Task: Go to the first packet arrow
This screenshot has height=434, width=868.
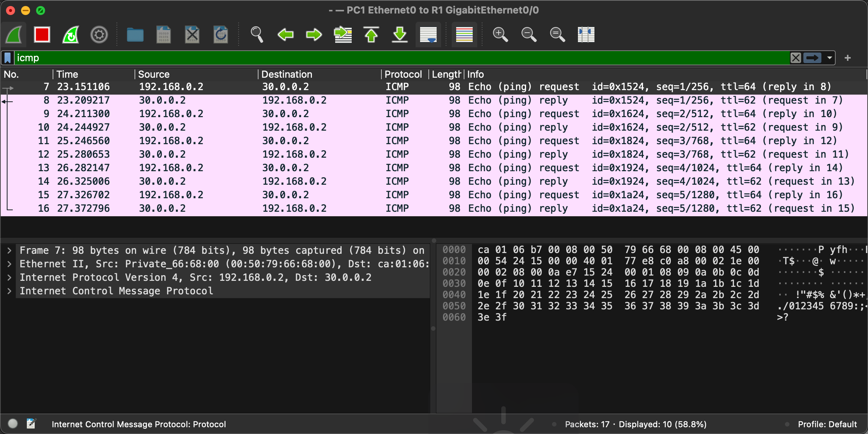Action: tap(371, 35)
